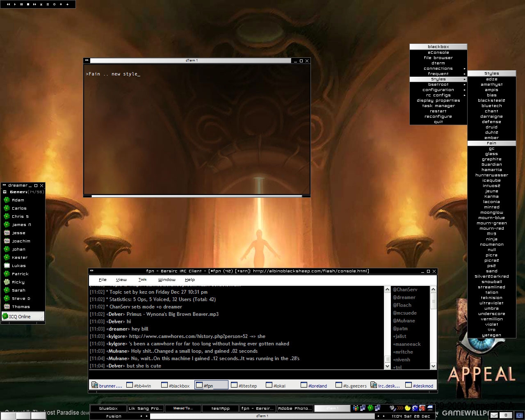This screenshot has width=525, height=420.
Task: Pick the hunterwasser style
Action: point(491,175)
